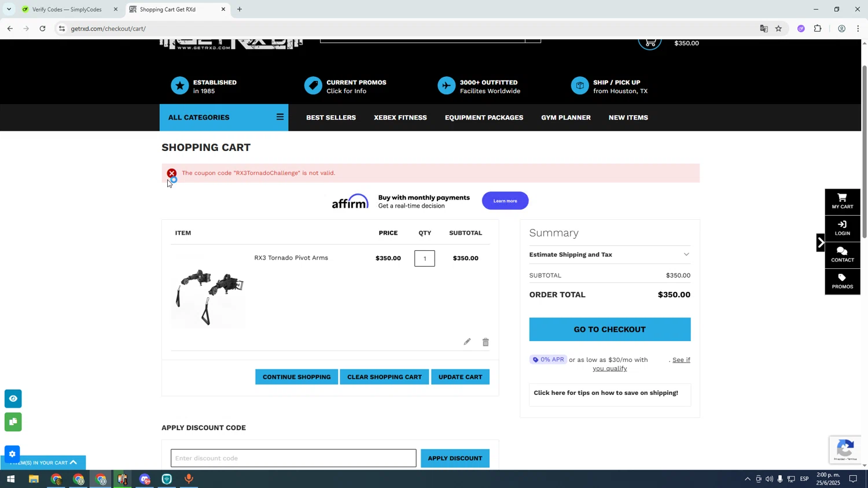Click the edit pencil icon for RX3 Tornado
The image size is (868, 488).
click(x=467, y=342)
